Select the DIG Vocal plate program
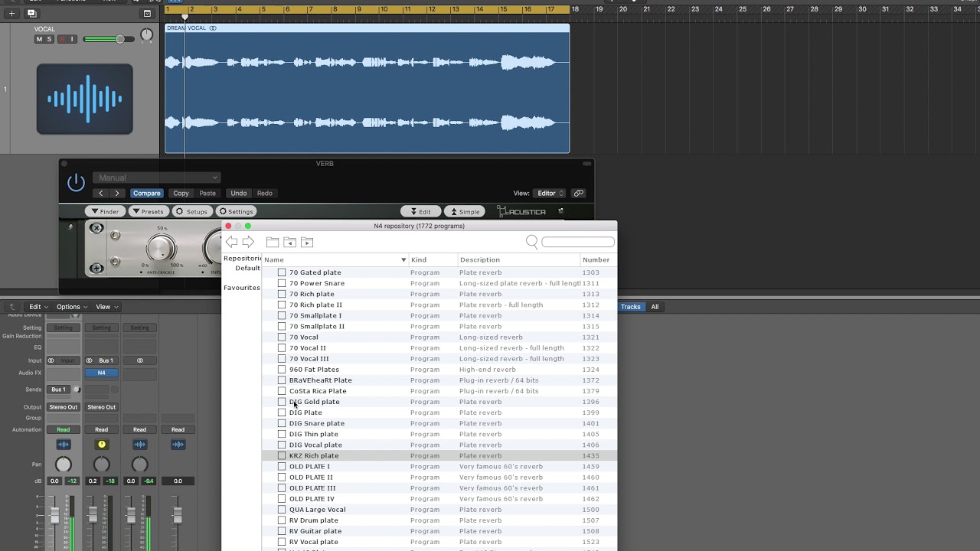 439,445
